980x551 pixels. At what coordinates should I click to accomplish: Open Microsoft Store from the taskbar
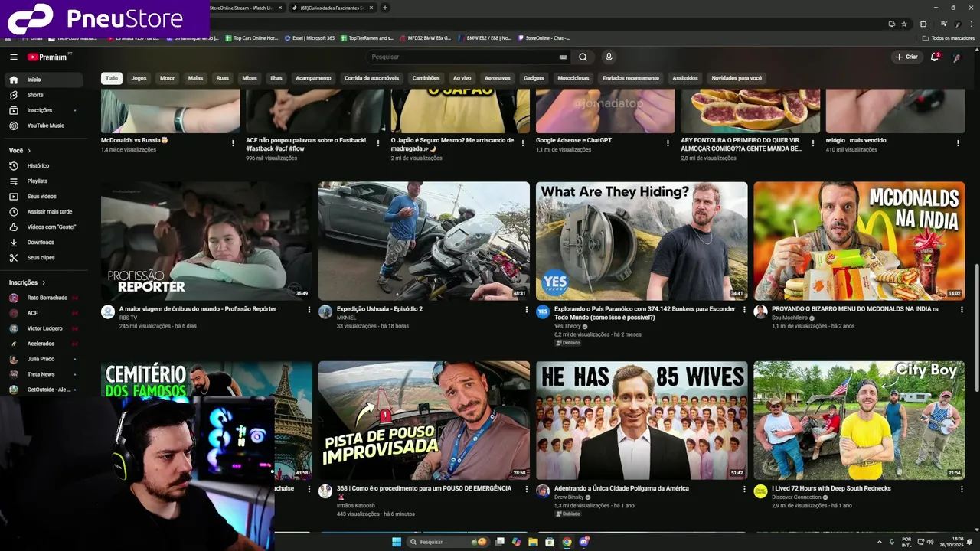tap(550, 542)
